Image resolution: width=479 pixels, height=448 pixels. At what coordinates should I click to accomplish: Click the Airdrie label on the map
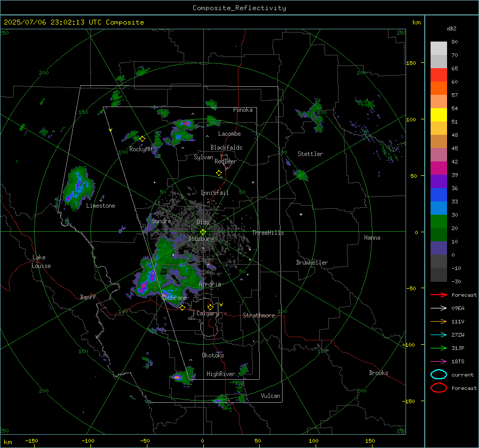[210, 284]
